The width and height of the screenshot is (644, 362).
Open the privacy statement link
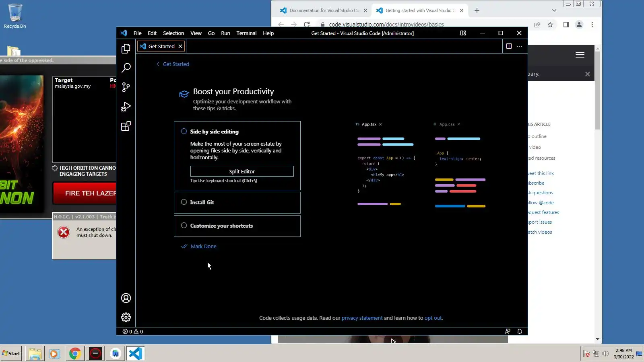[362, 318]
